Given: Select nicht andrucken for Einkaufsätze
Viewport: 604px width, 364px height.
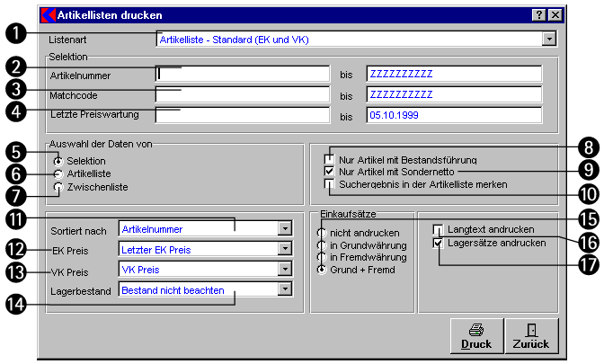Looking at the screenshot, I should tap(322, 233).
